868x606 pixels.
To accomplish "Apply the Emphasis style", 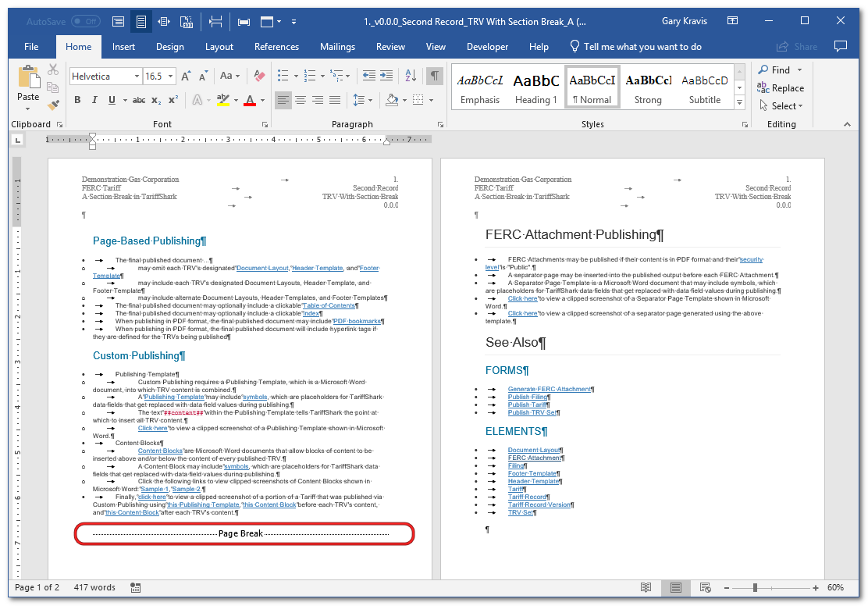I will 480,87.
